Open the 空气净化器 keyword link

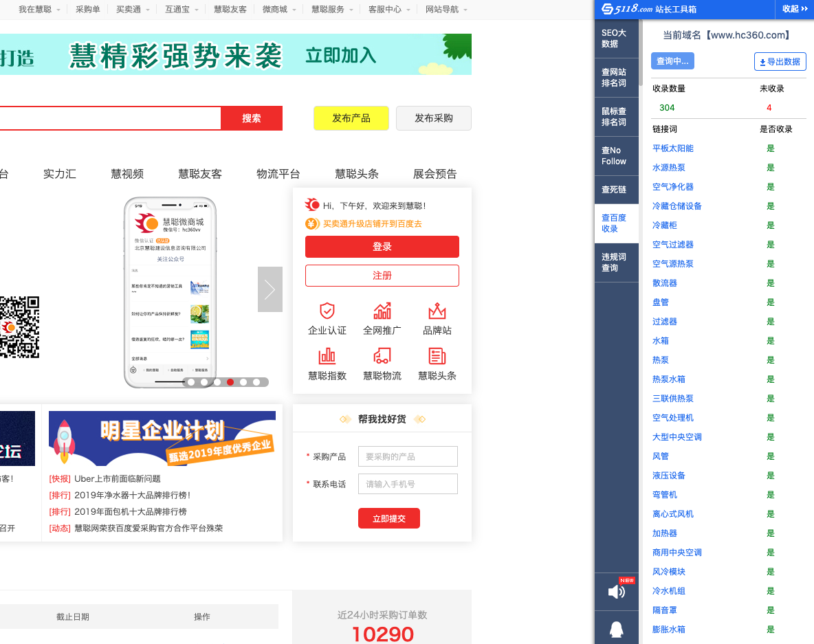[x=673, y=187]
